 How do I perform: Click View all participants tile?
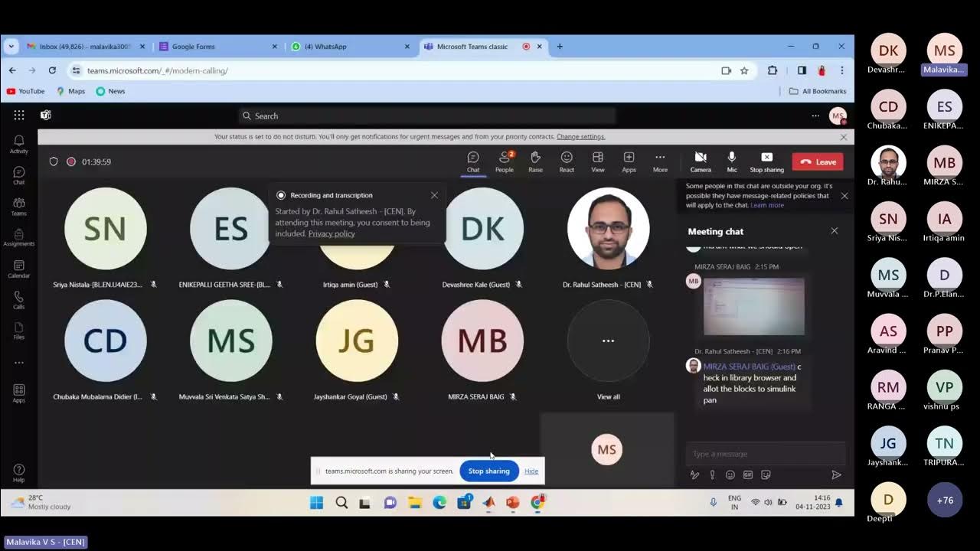click(608, 348)
